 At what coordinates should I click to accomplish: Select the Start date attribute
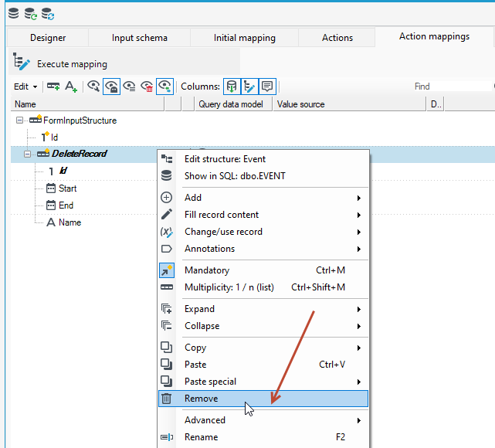coord(67,188)
